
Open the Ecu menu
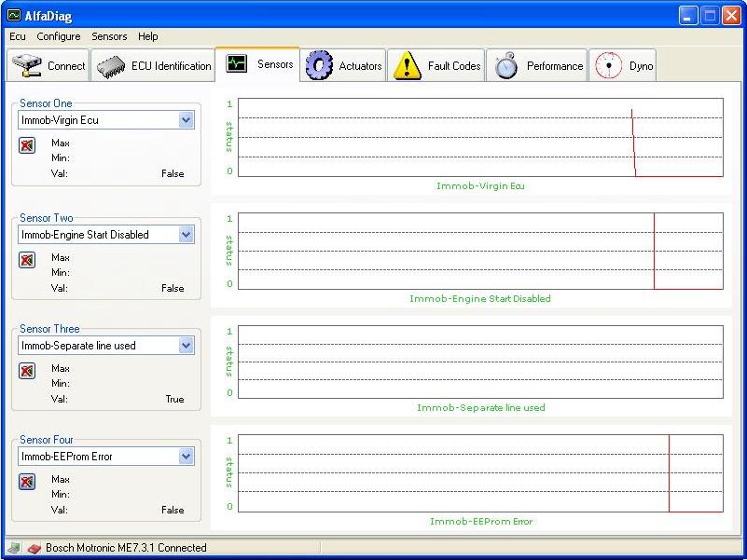pyautogui.click(x=18, y=36)
